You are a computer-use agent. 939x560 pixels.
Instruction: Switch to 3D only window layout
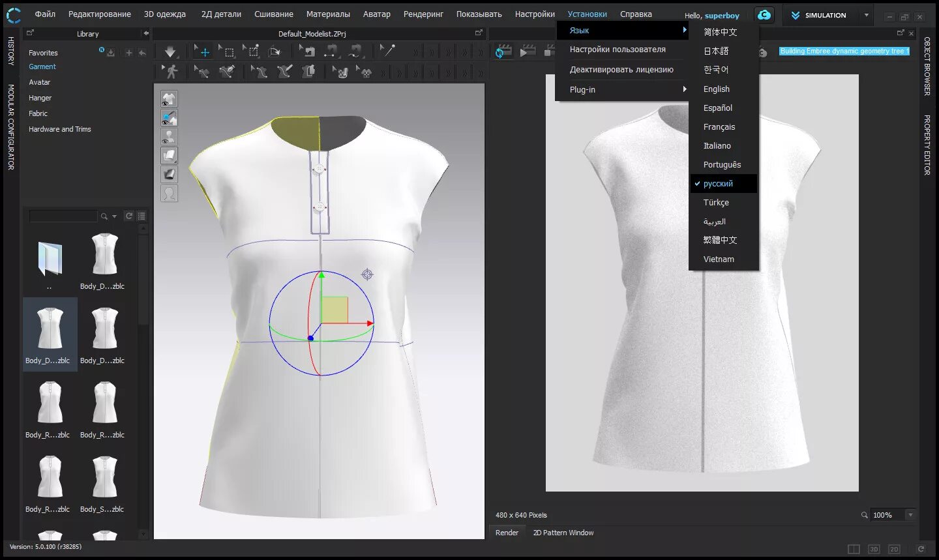(x=874, y=550)
